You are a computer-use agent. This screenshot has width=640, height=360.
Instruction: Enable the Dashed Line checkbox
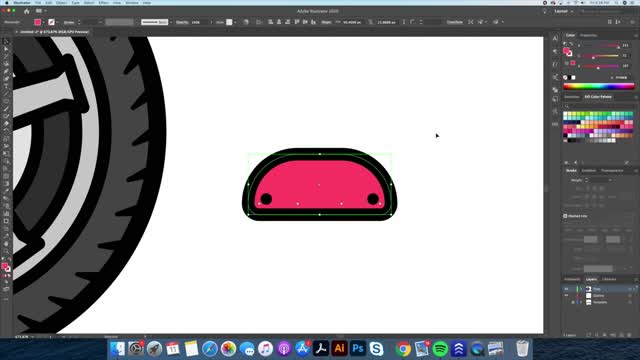[x=565, y=216]
